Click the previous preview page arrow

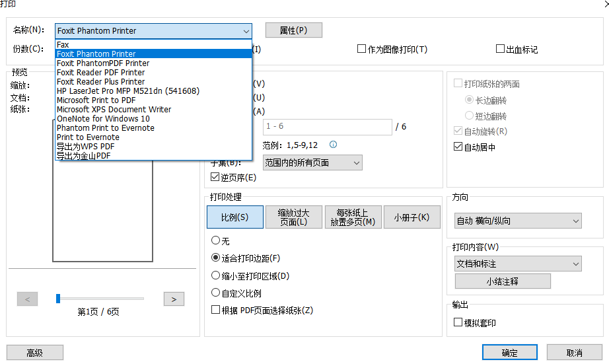click(x=27, y=299)
